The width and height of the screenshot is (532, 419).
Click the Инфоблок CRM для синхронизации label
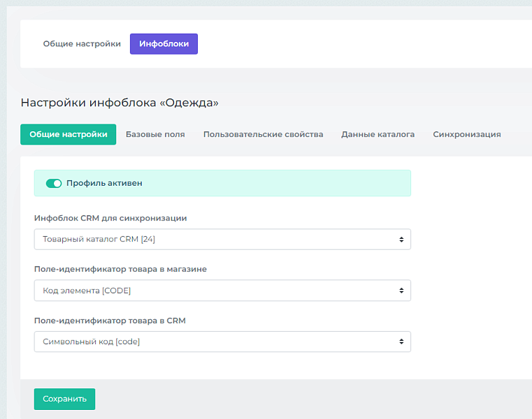110,219
